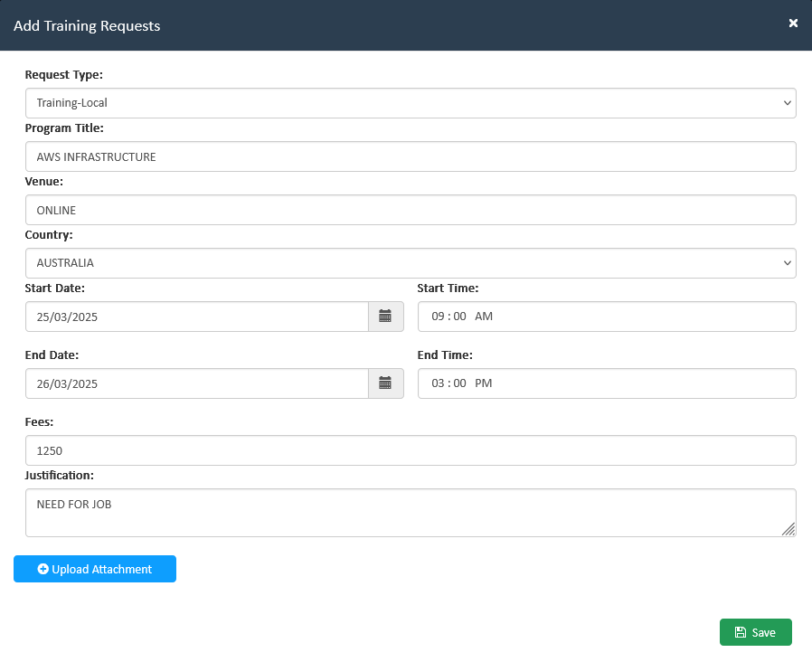The width and height of the screenshot is (812, 662).
Task: Click the Program Title field with AWS INFRASTRUCTURE
Action: pos(411,156)
